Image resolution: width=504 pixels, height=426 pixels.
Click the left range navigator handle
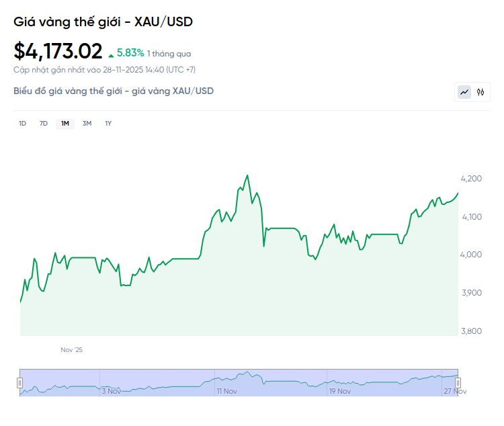pyautogui.click(x=19, y=382)
